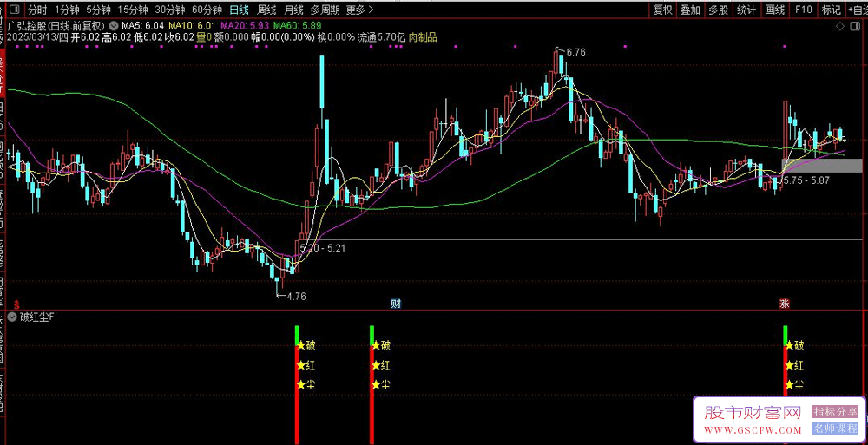The width and height of the screenshot is (868, 445).
Task: Switch to 1分钟 period
Action: (x=68, y=10)
